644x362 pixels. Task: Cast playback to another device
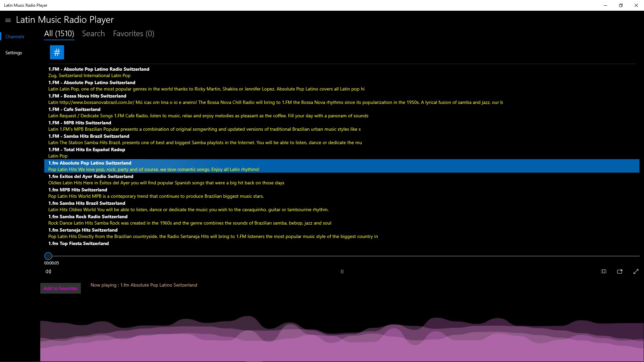(620, 271)
